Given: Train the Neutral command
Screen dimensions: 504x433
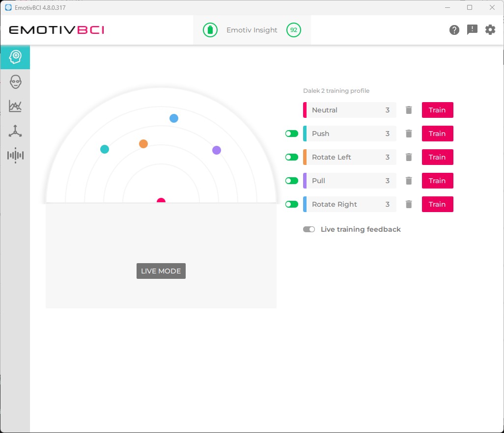Looking at the screenshot, I should [x=437, y=110].
